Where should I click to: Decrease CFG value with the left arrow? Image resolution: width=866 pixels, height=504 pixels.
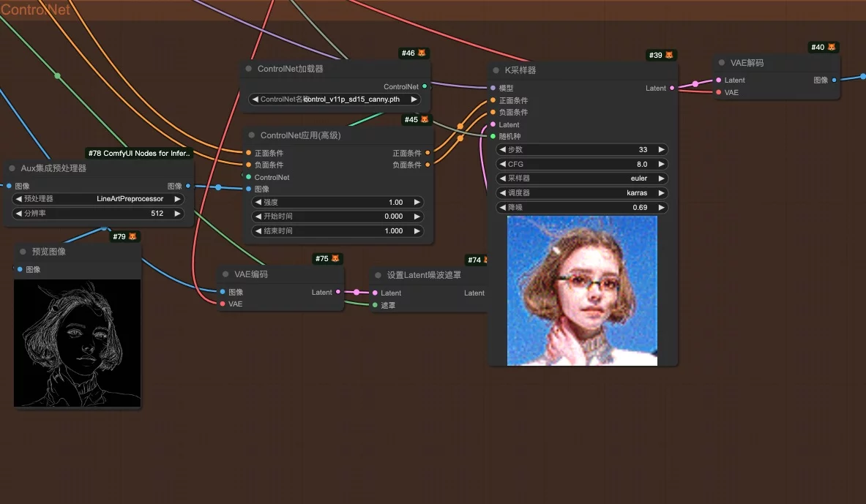502,165
